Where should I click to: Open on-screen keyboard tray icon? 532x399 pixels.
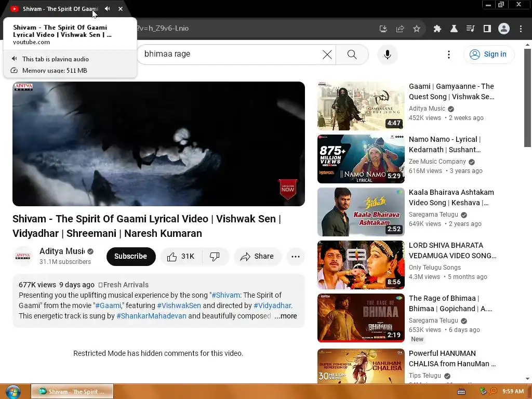coord(461,392)
